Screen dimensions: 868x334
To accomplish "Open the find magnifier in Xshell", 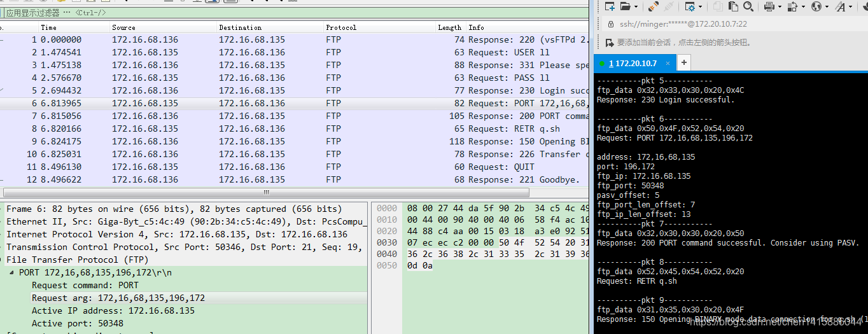I will [748, 6].
